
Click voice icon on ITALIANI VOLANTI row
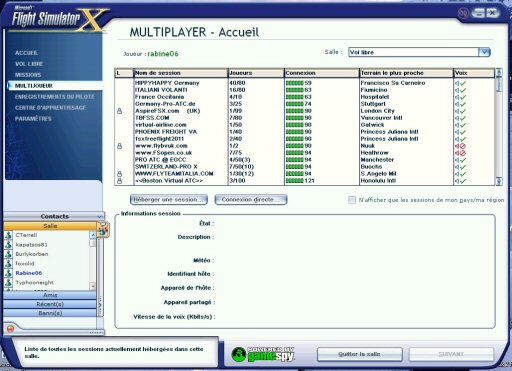(460, 90)
